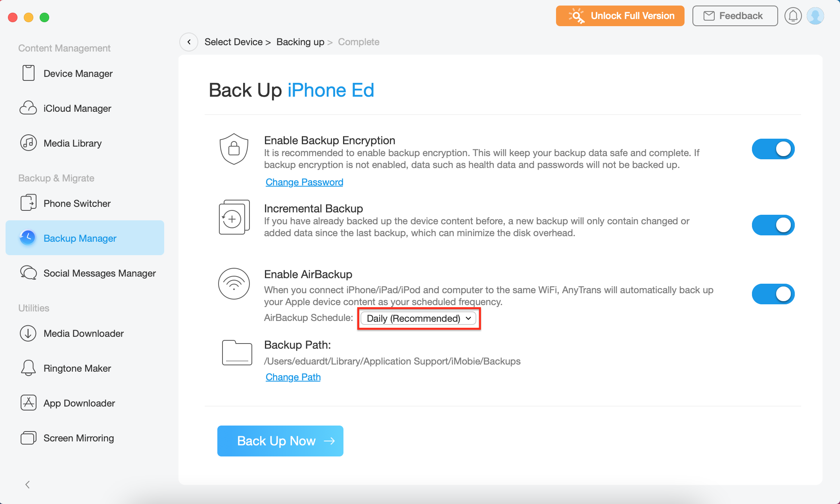Click the Ringtone Maker bell icon
Screen dimensions: 840x504
pos(28,368)
